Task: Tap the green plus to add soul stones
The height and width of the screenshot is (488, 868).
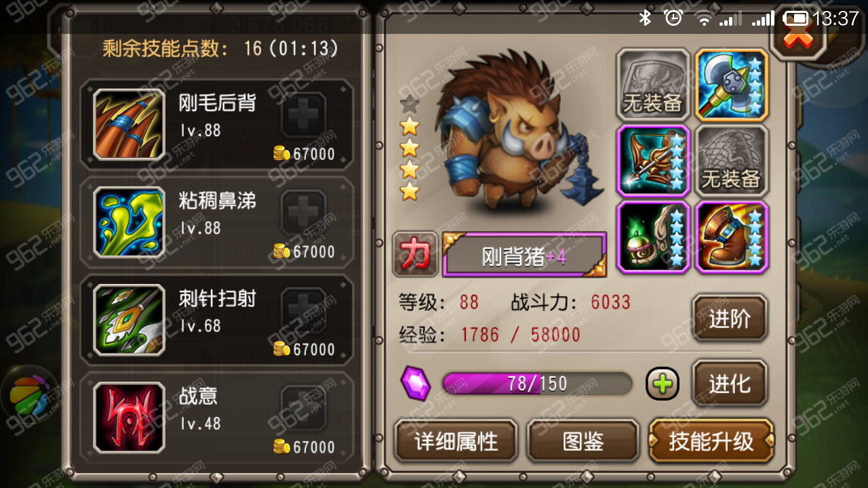Action: coord(663,384)
